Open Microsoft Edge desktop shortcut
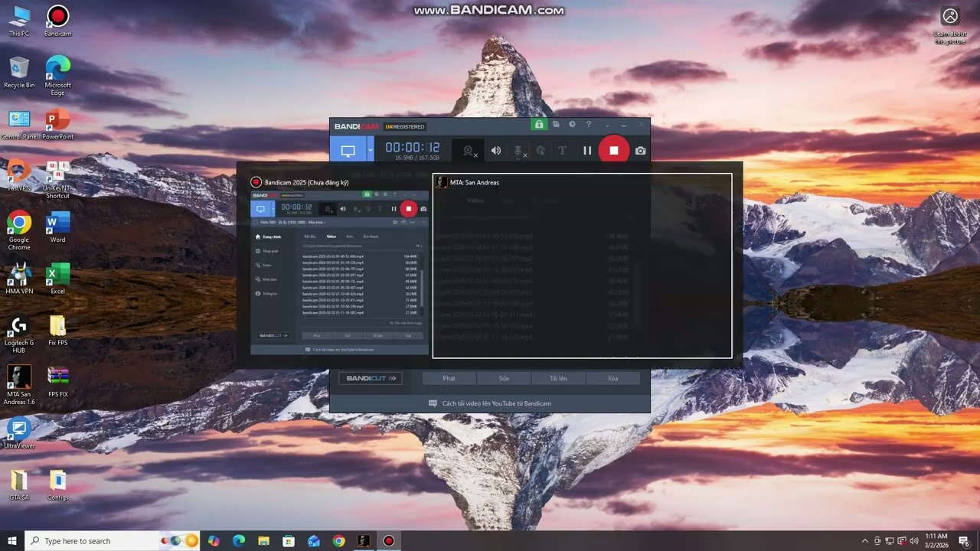 57,77
